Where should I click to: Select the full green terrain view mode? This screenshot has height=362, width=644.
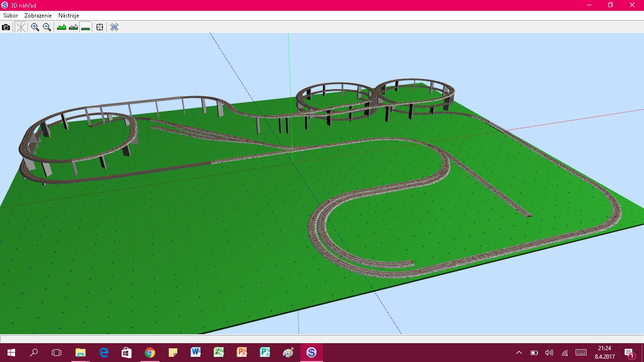(x=61, y=27)
